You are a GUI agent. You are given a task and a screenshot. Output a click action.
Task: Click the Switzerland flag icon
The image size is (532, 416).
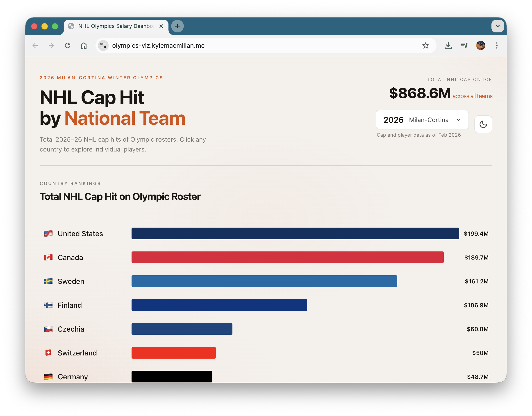point(48,353)
